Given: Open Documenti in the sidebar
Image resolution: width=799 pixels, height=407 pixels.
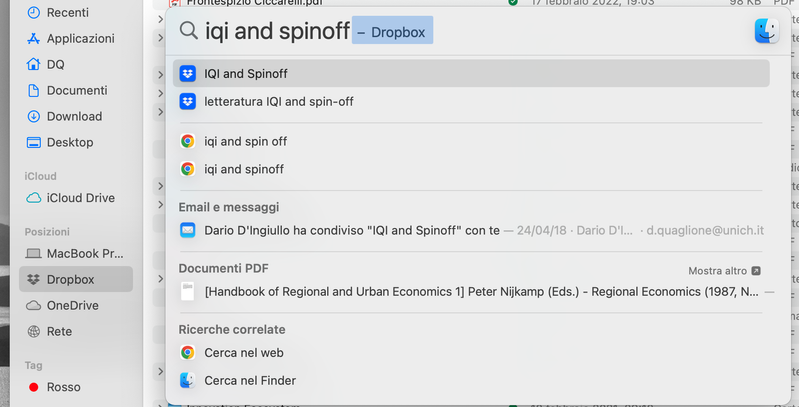Looking at the screenshot, I should (x=76, y=90).
